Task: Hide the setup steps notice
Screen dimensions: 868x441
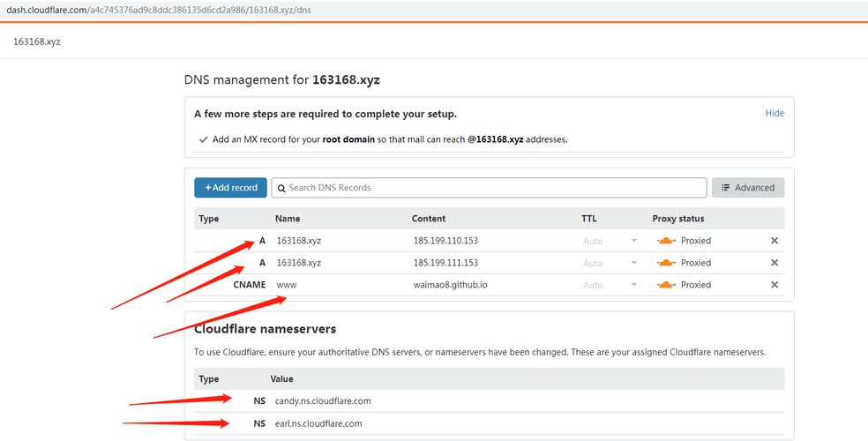Action: [774, 113]
